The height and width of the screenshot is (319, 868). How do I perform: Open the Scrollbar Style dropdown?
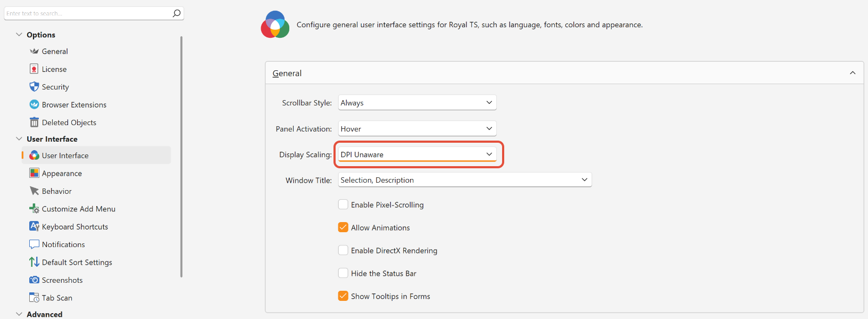coord(417,103)
